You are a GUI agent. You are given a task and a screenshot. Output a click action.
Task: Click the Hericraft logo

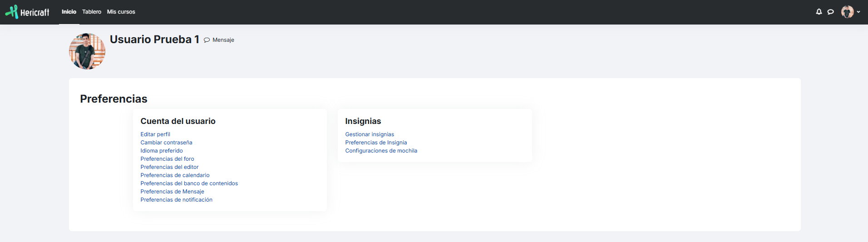27,12
